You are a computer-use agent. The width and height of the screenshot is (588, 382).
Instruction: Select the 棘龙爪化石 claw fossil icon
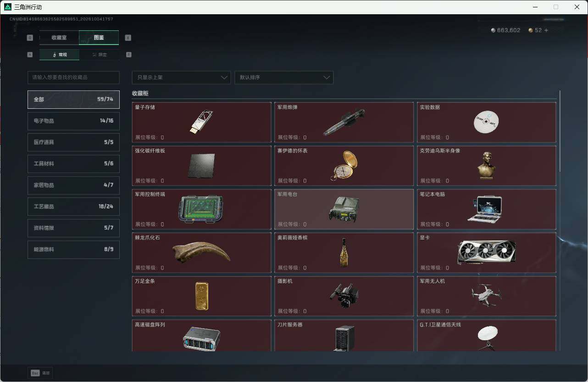click(x=201, y=253)
